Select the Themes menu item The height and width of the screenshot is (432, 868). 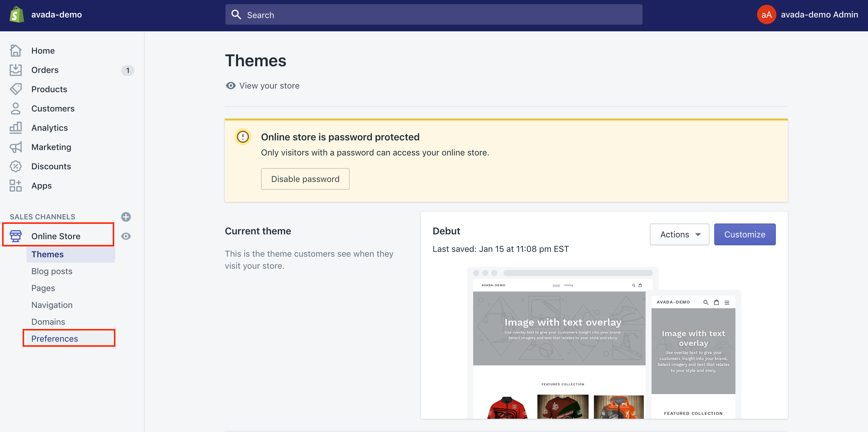[48, 254]
